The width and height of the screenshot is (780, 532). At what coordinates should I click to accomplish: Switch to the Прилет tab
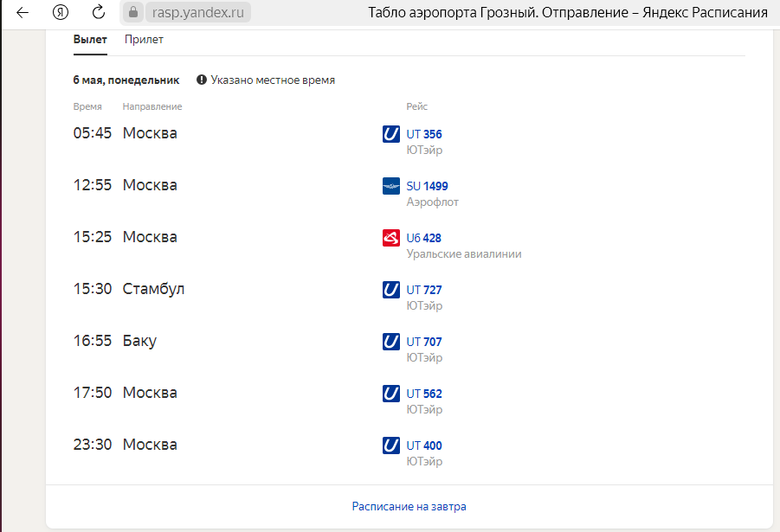point(144,40)
